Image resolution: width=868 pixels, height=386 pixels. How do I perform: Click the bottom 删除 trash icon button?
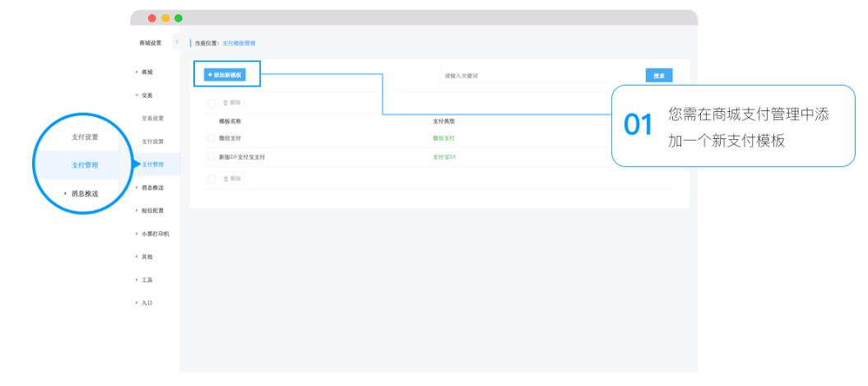click(232, 179)
